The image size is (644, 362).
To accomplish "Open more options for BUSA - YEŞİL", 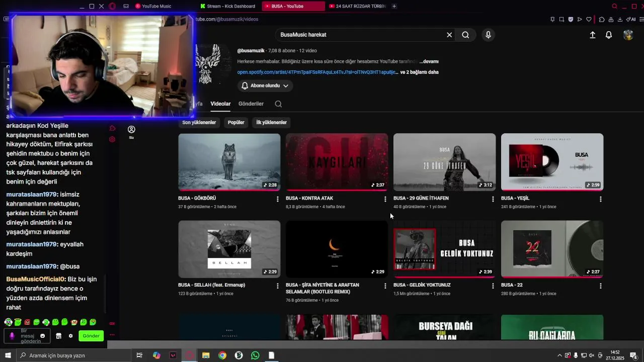I will [601, 199].
